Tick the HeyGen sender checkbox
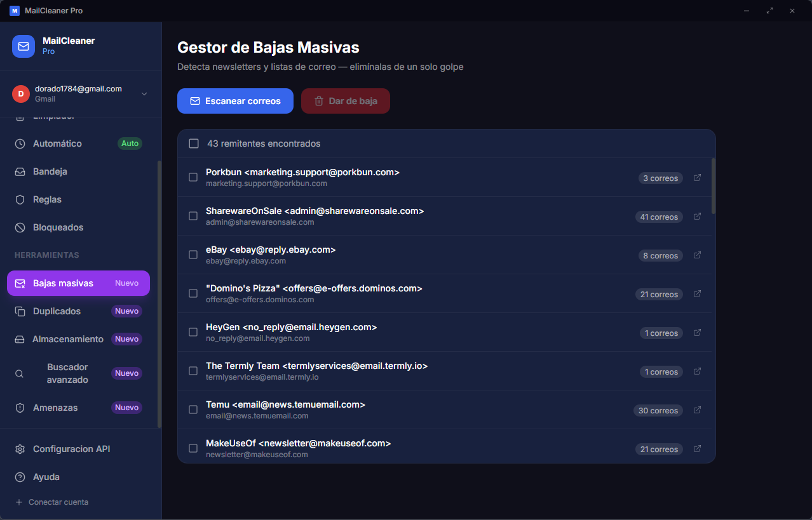812x520 pixels. coord(193,332)
